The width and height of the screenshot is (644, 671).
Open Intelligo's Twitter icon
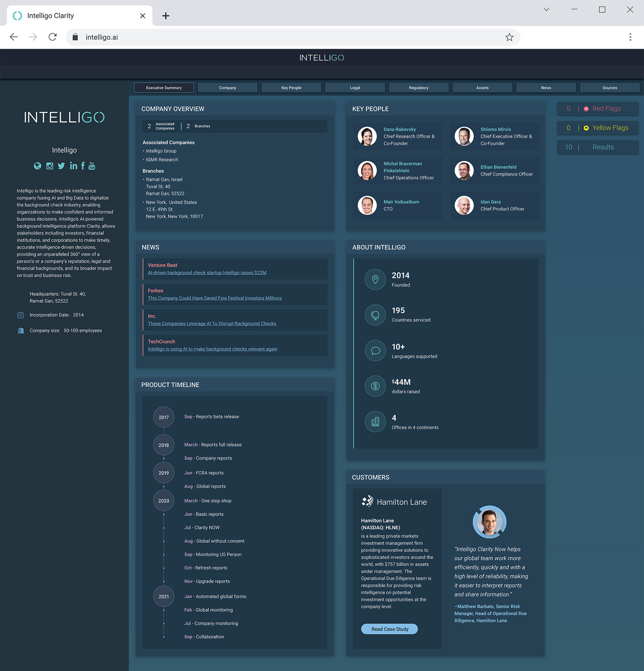coord(61,166)
